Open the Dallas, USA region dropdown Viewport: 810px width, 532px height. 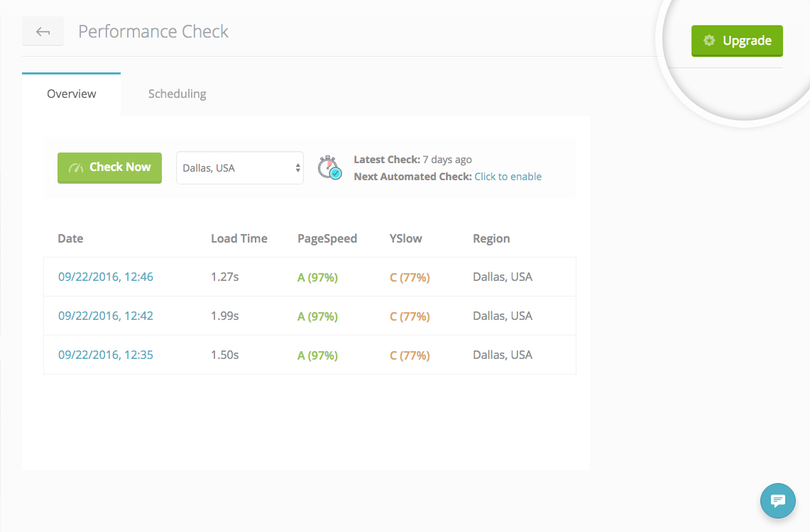(x=239, y=168)
